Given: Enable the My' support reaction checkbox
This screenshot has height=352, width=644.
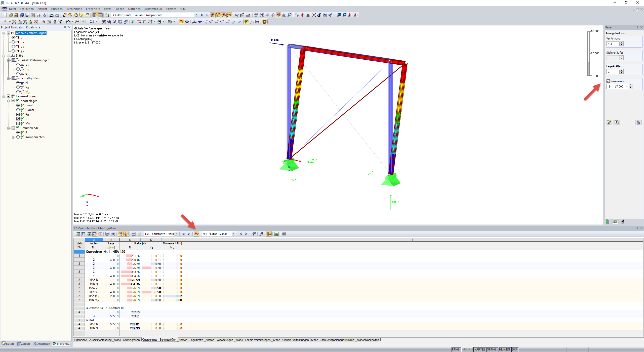Looking at the screenshot, I should [x=18, y=123].
